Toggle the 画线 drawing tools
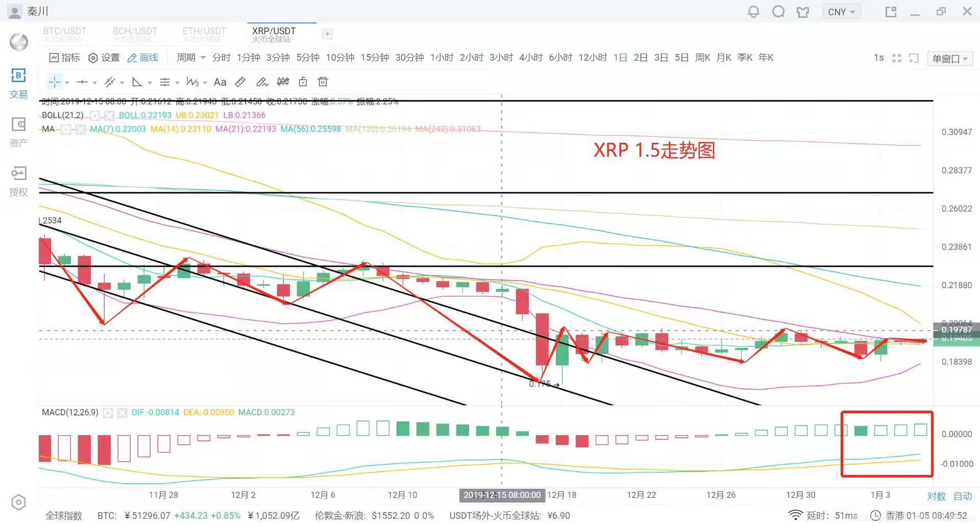980x527 pixels. click(x=143, y=58)
